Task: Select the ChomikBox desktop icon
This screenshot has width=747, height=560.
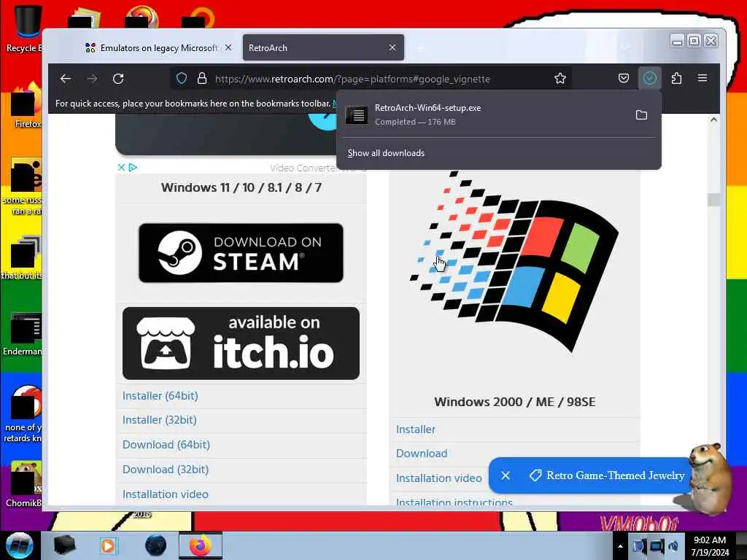Action: pyautogui.click(x=24, y=484)
